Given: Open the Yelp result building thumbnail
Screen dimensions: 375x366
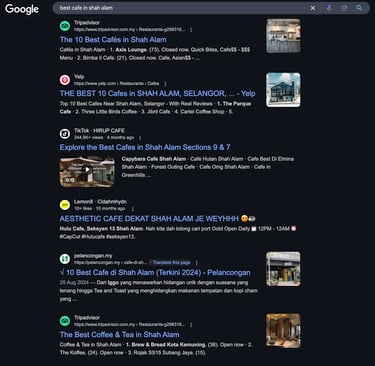Looking at the screenshot, I should click(x=283, y=90).
